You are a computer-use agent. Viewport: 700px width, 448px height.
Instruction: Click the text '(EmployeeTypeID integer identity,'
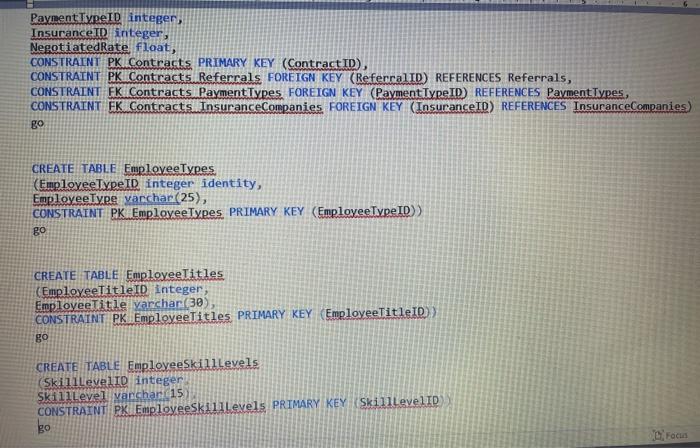pos(147,183)
